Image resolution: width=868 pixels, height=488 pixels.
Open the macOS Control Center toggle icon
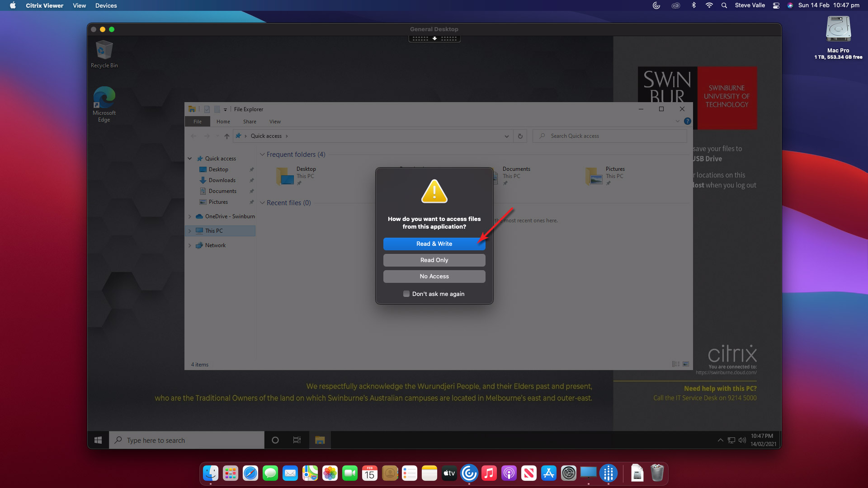coord(776,5)
